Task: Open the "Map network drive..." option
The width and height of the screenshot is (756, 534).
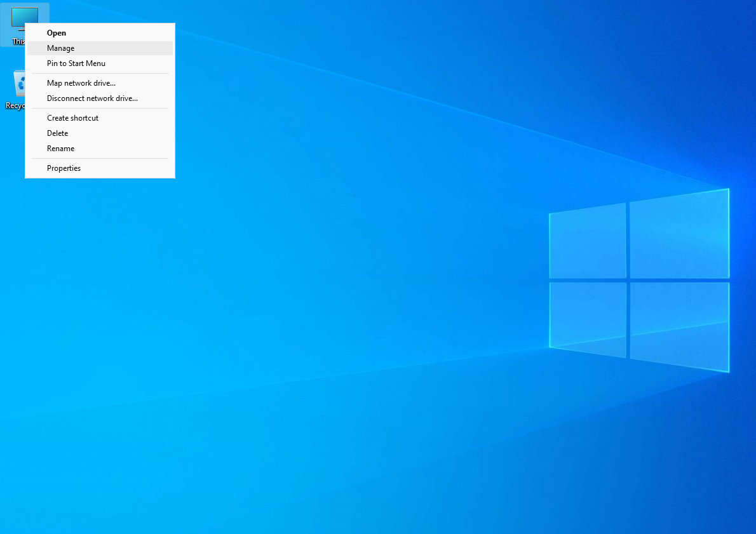Action: click(x=81, y=83)
